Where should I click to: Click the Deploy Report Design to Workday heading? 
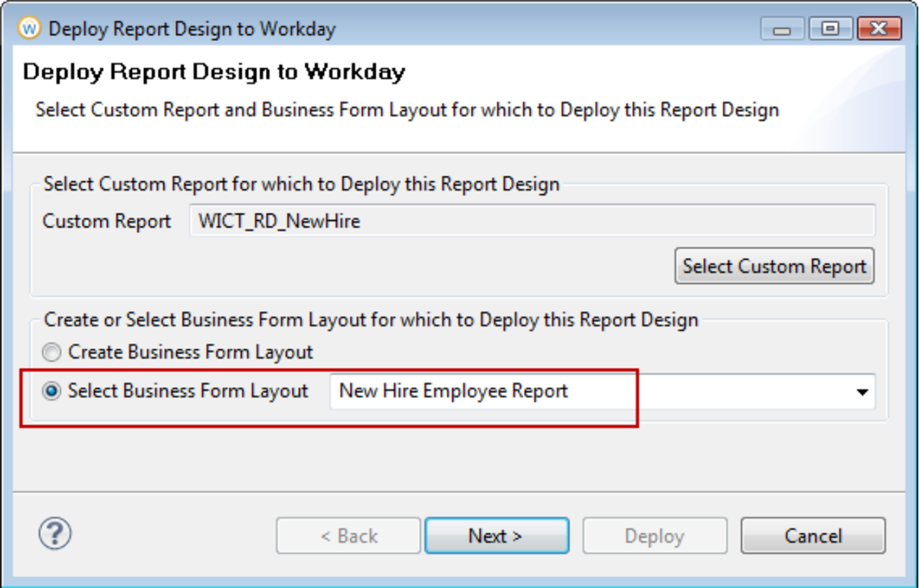(x=214, y=72)
